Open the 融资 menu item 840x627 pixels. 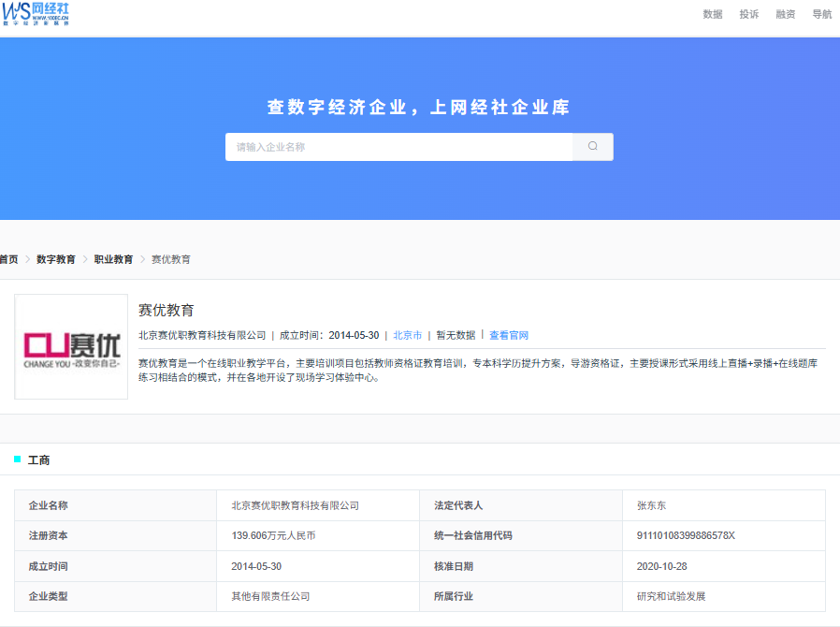point(786,14)
